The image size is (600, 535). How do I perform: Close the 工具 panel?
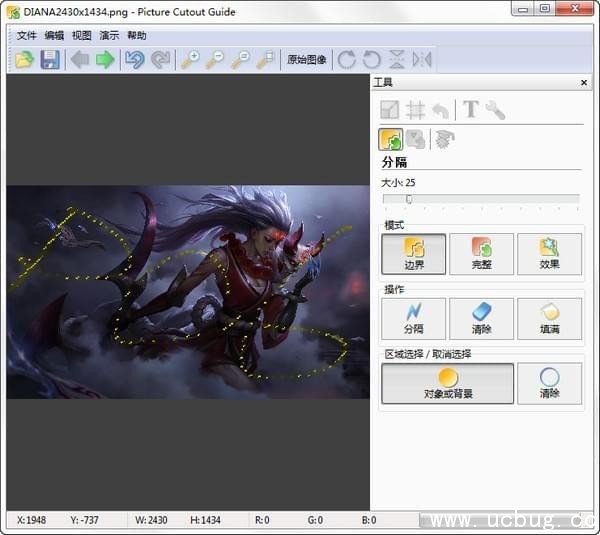[584, 83]
